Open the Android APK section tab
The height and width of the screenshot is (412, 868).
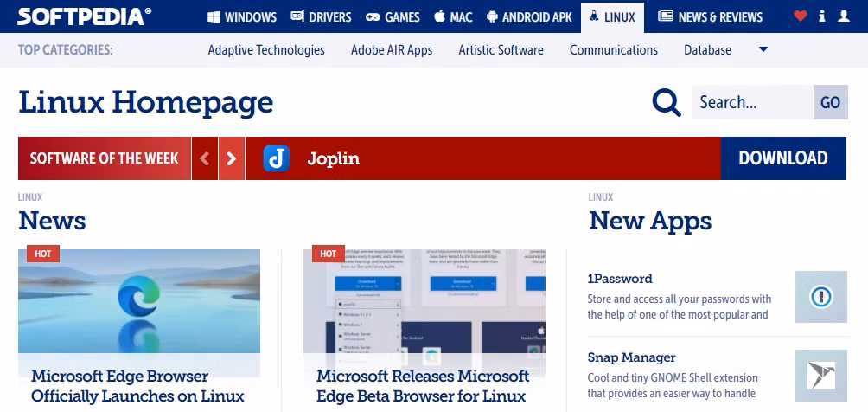point(529,17)
